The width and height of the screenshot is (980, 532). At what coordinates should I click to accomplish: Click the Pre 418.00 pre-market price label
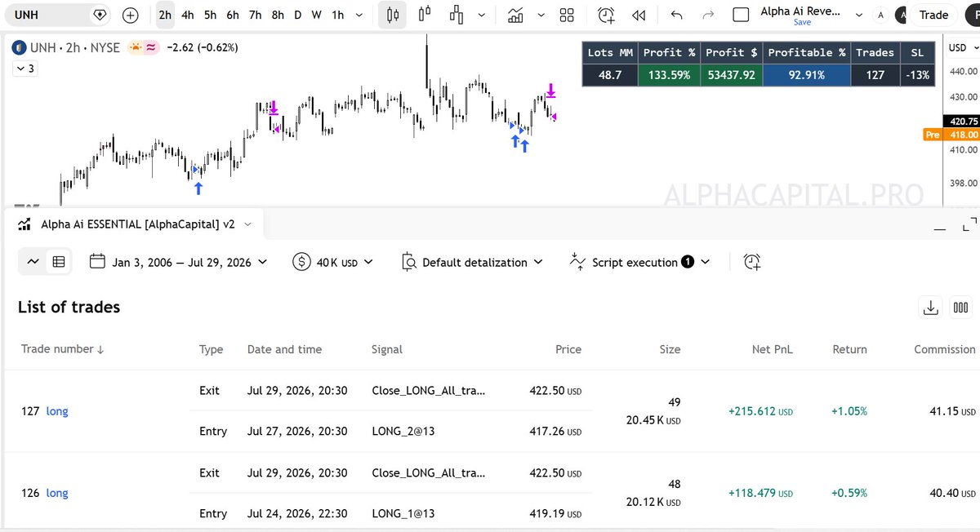(951, 135)
